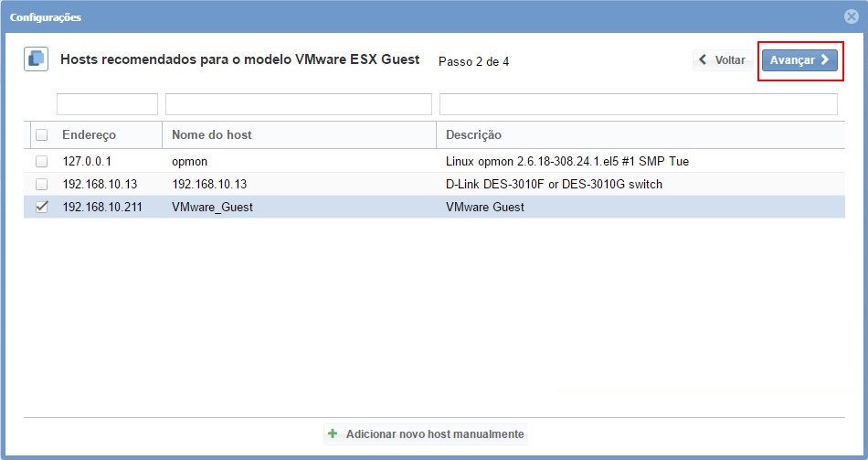Select the D-Link DES-3010F switch row

pyautogui.click(x=554, y=184)
